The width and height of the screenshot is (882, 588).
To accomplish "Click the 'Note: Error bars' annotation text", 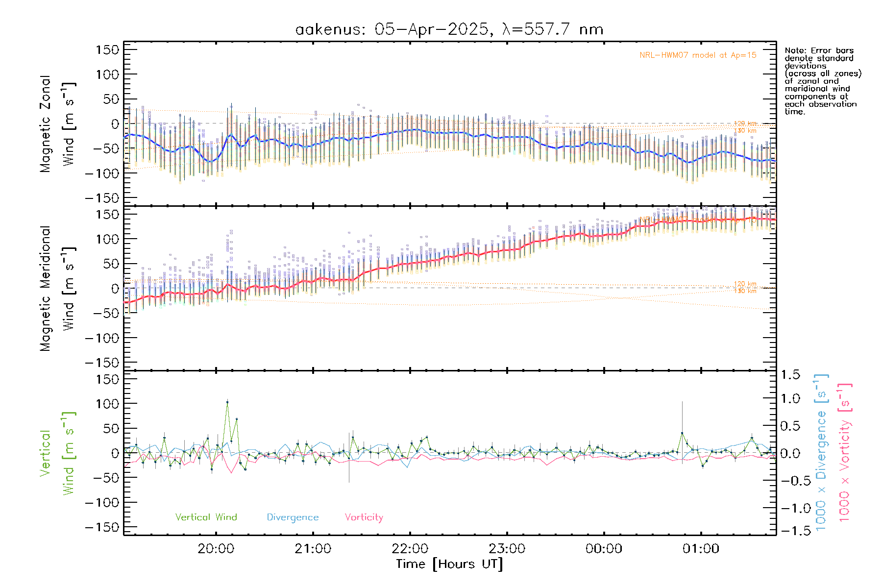I will point(819,50).
